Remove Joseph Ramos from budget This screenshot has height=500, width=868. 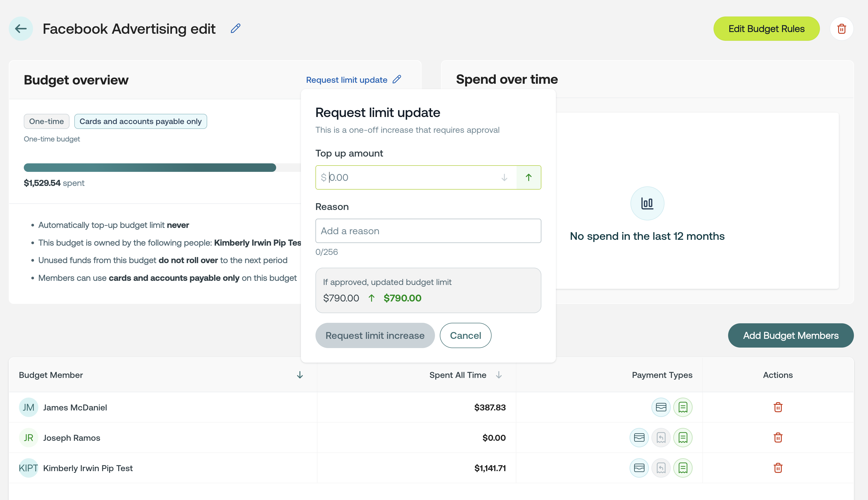(778, 437)
